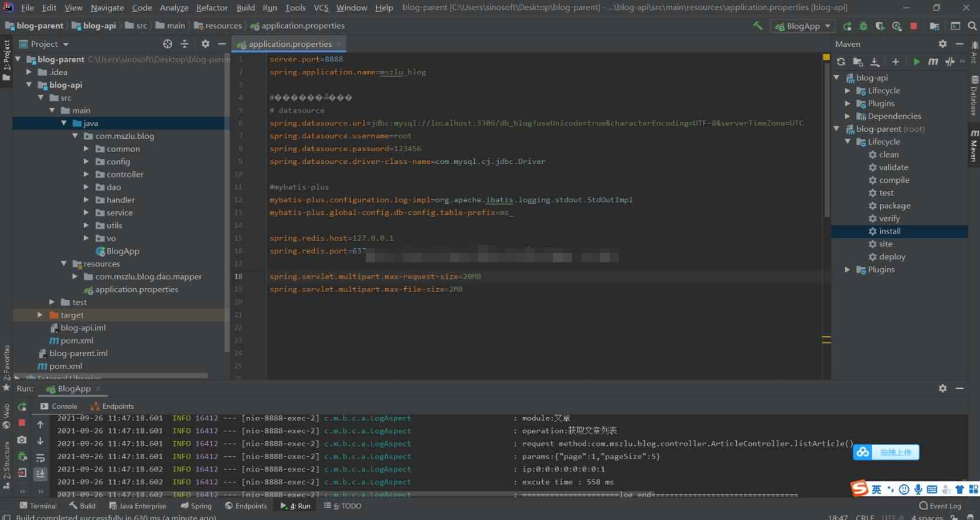
Task: Click Maven generate sources and update folders icon
Action: tap(858, 61)
